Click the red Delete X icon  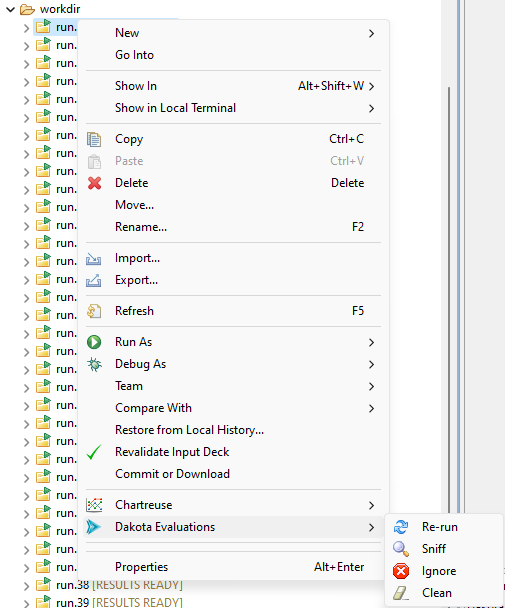tap(94, 183)
